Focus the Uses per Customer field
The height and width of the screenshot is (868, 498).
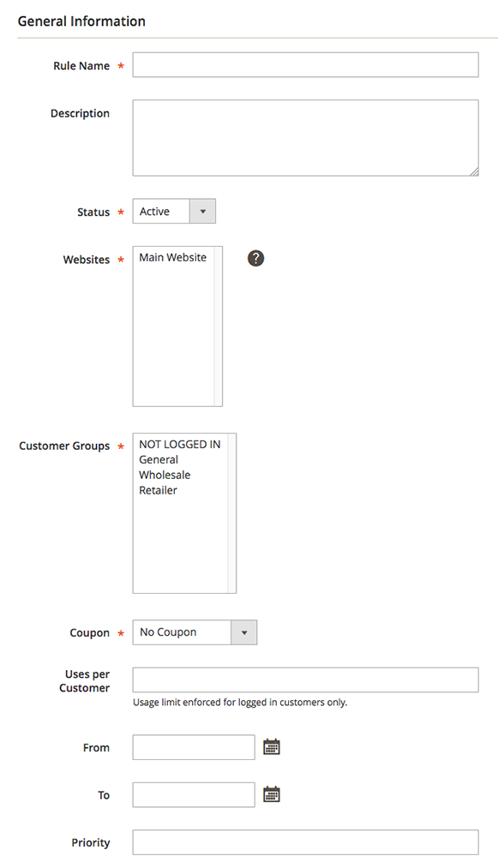[306, 679]
